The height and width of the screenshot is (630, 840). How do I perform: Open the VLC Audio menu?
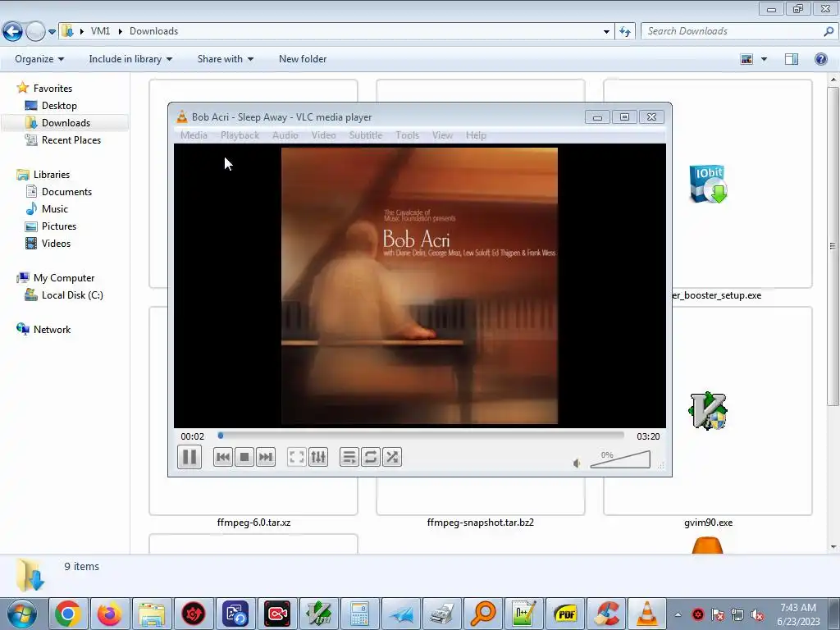coord(285,135)
